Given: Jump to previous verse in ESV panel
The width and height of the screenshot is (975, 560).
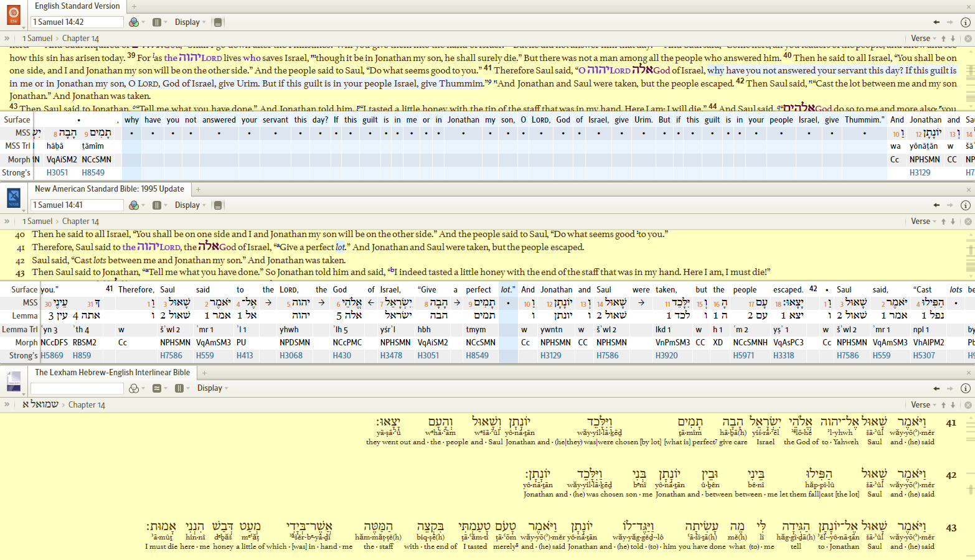Looking at the screenshot, I should point(943,39).
